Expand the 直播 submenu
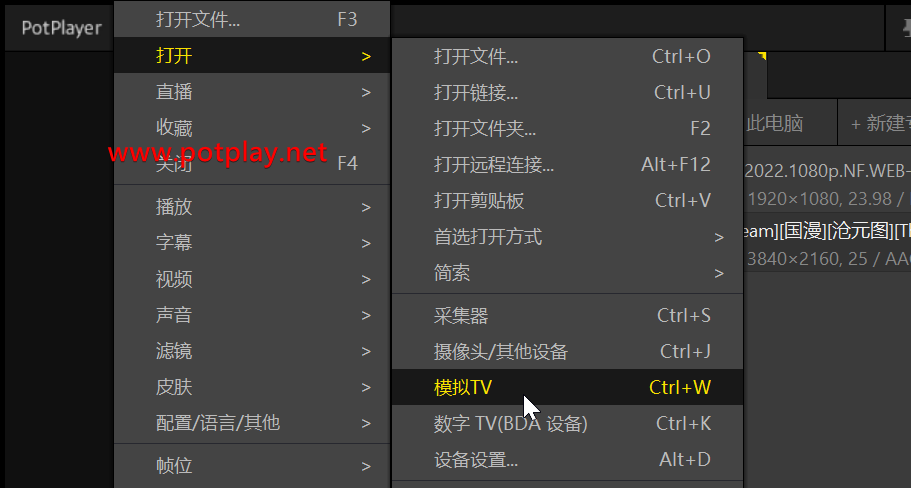 click(252, 92)
